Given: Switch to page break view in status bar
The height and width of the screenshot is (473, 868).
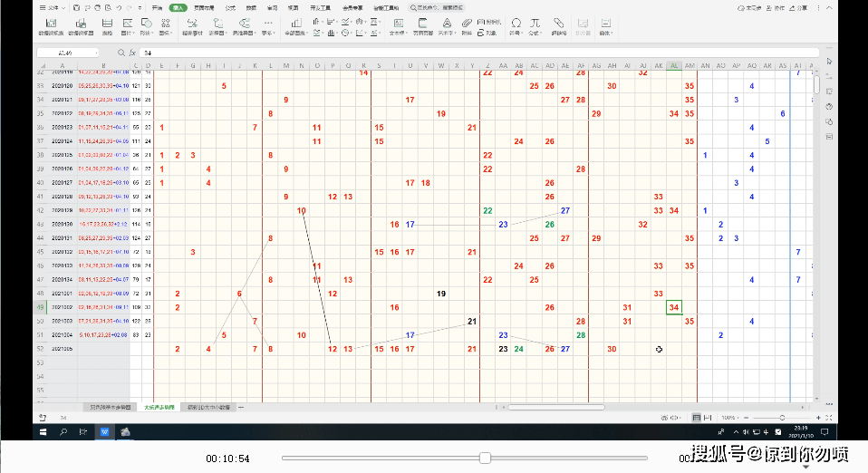Looking at the screenshot, I should (x=708, y=418).
